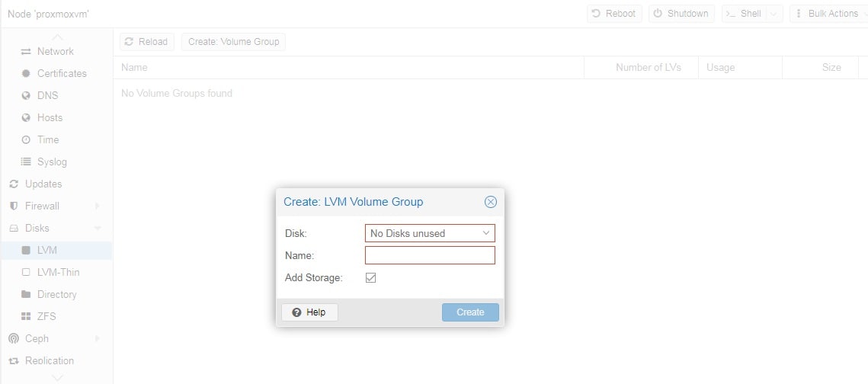The width and height of the screenshot is (868, 384).
Task: Open the Shell dropdown arrow
Action: point(774,13)
